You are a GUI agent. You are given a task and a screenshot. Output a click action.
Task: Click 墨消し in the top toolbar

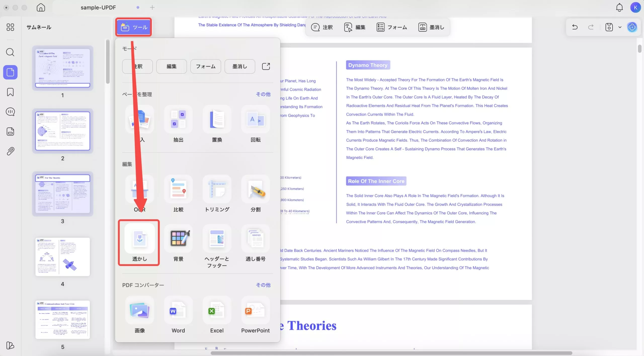(x=431, y=27)
